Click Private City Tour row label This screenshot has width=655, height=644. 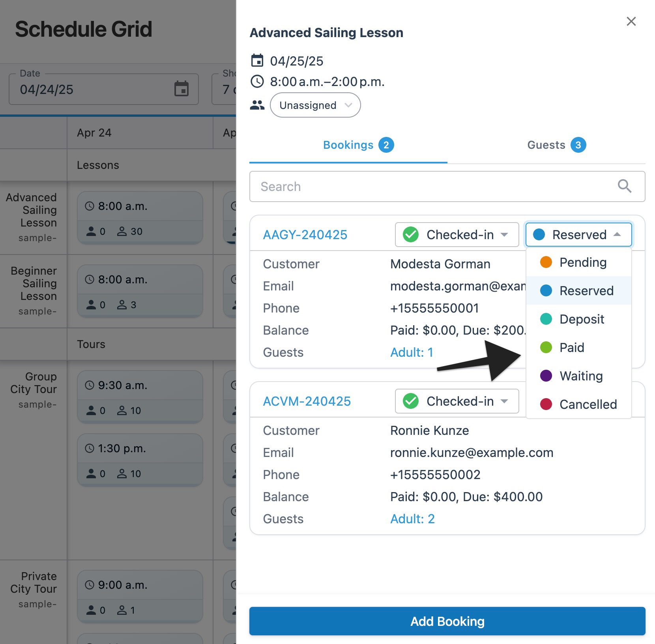[x=34, y=582]
